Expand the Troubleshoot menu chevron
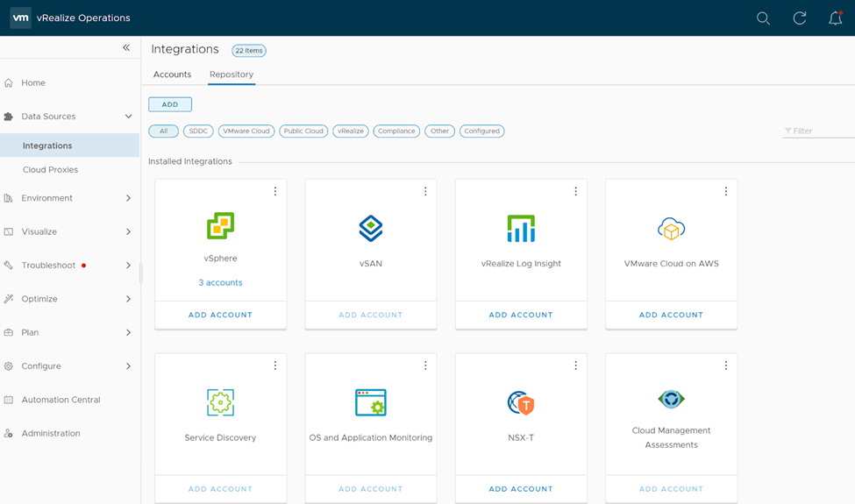The height and width of the screenshot is (504, 855). click(128, 266)
